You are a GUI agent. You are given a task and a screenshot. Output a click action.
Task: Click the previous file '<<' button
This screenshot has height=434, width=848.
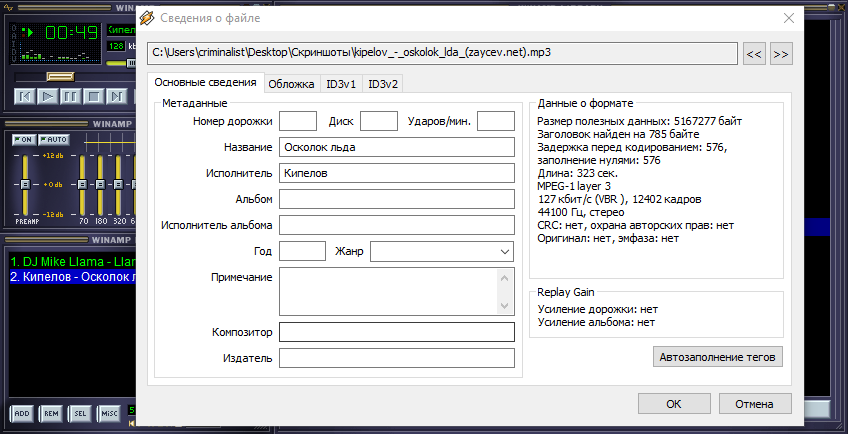(756, 53)
